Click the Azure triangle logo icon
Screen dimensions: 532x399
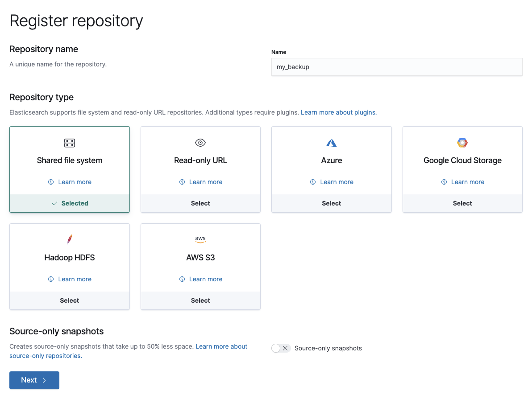[331, 143]
